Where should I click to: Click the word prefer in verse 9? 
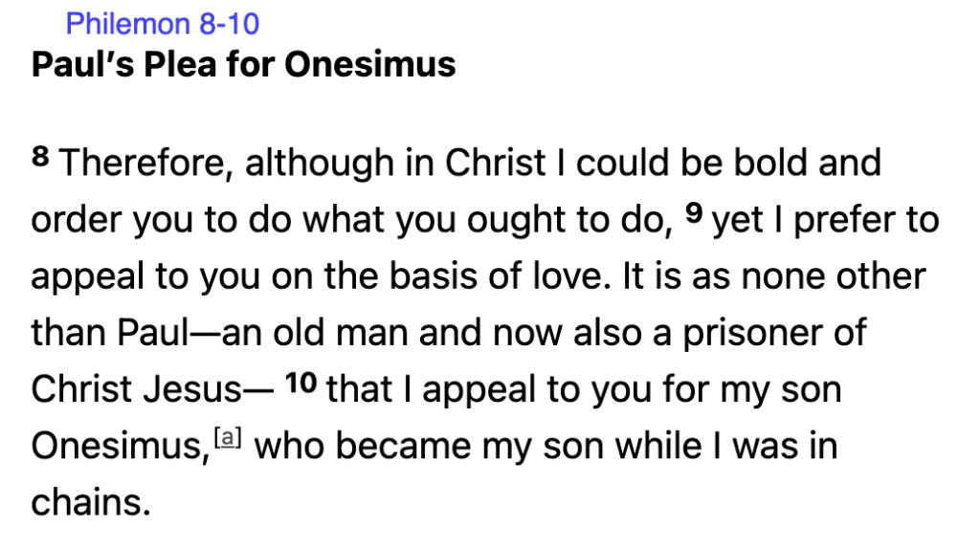[x=840, y=221]
